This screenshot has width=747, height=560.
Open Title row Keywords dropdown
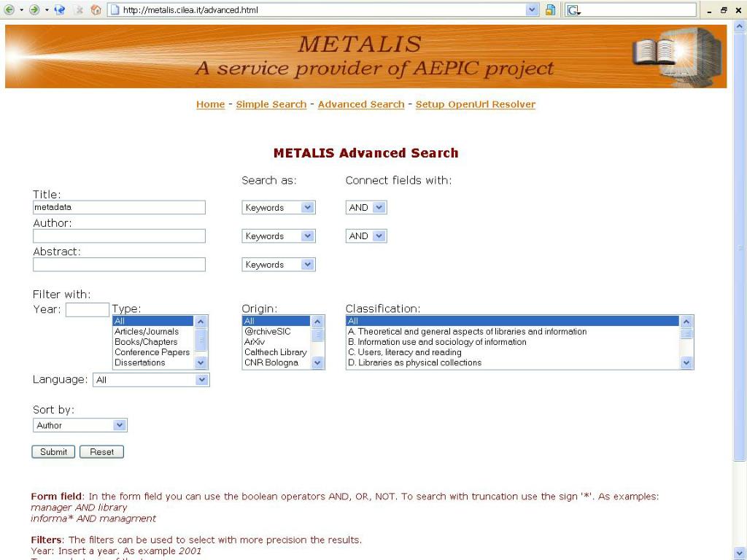pos(279,208)
